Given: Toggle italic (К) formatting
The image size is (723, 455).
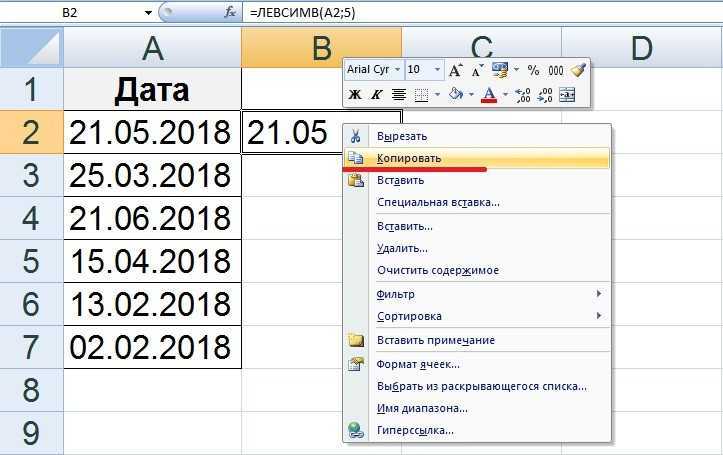Looking at the screenshot, I should point(377,95).
